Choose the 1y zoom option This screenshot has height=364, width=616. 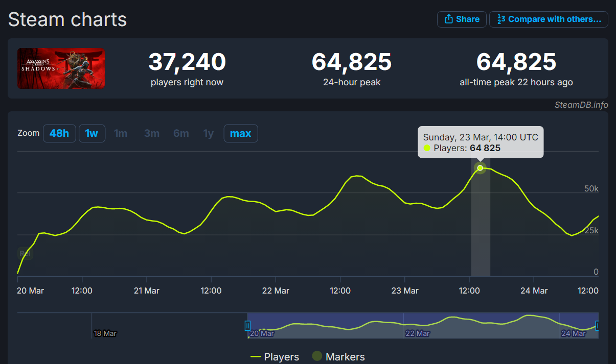(x=209, y=134)
